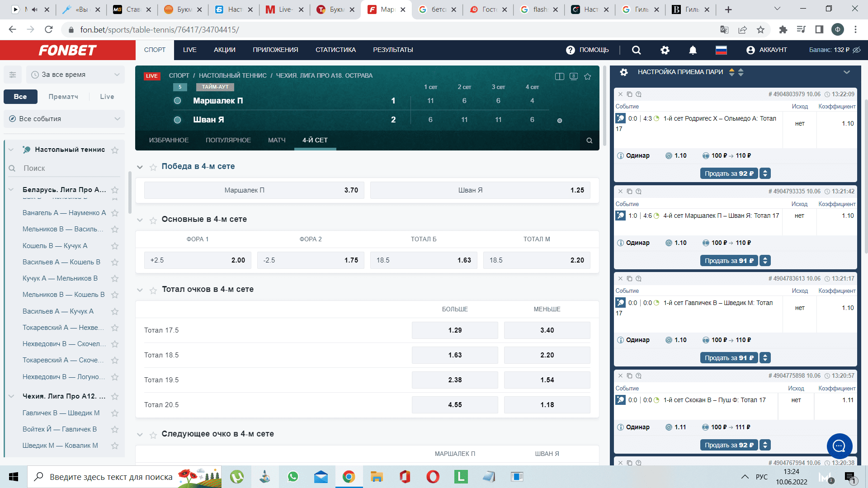Add the Маршалек–Шван match to favorites
The height and width of the screenshot is (488, 868).
tap(588, 76)
